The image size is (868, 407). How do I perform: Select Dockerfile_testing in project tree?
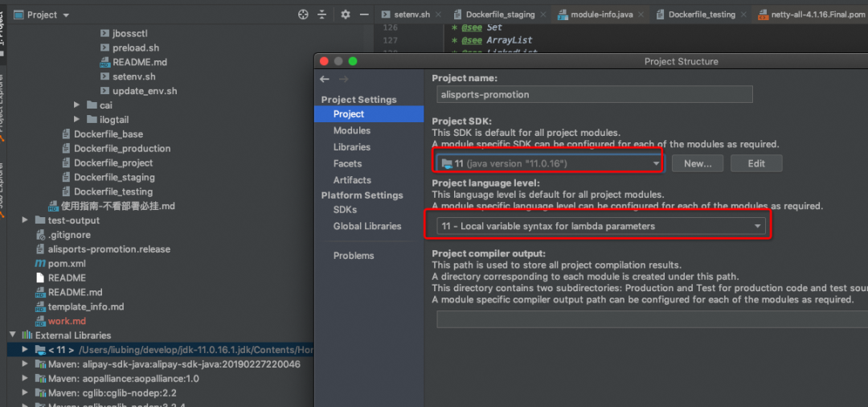pos(113,191)
